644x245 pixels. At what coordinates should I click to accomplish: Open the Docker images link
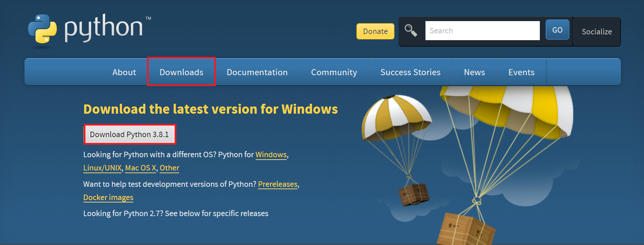point(108,197)
